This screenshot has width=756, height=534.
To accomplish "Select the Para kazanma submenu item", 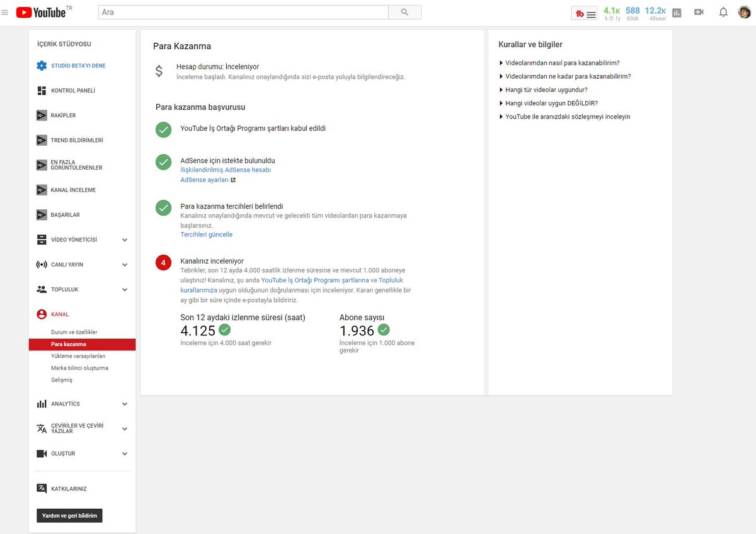I will pos(82,344).
